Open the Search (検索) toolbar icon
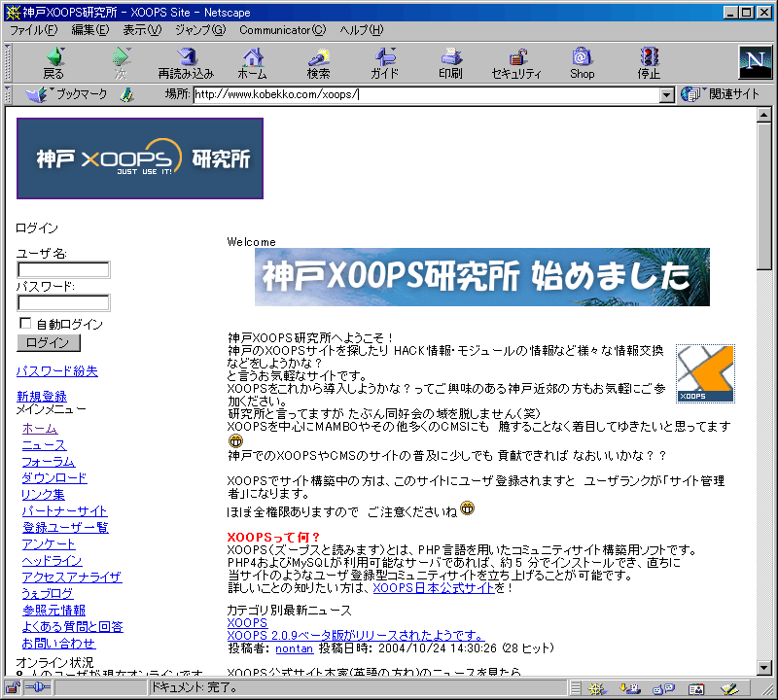The height and width of the screenshot is (700, 778). [x=319, y=63]
